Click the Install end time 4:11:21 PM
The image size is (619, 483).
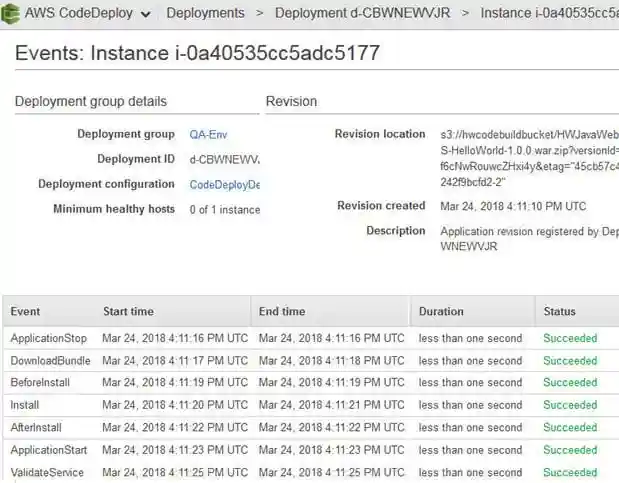pyautogui.click(x=332, y=405)
